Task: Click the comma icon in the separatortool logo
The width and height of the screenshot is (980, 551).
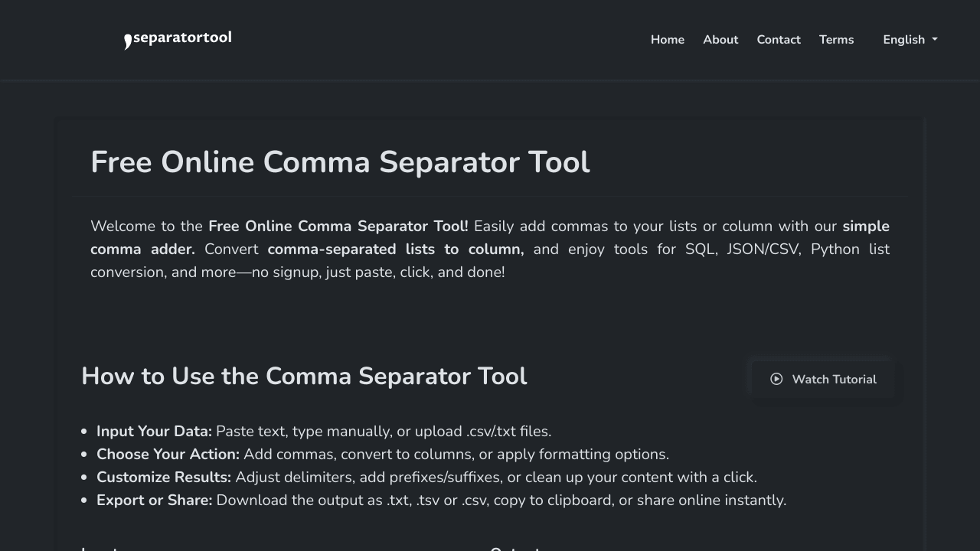Action: tap(128, 41)
